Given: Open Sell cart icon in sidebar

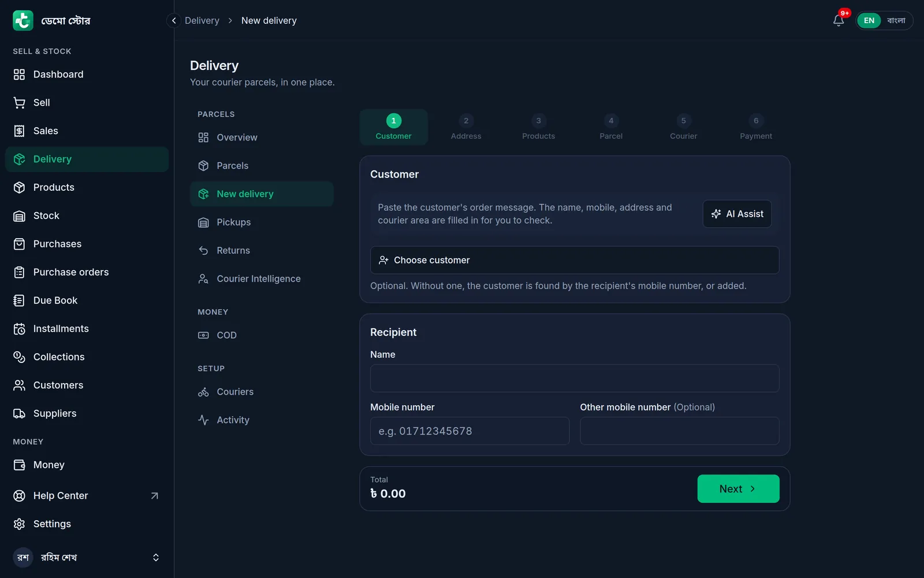Looking at the screenshot, I should pos(20,103).
